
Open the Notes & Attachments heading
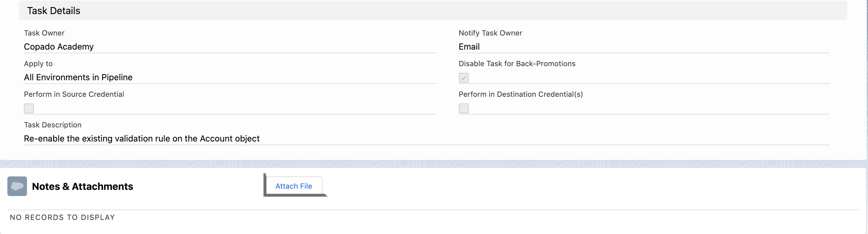click(83, 187)
